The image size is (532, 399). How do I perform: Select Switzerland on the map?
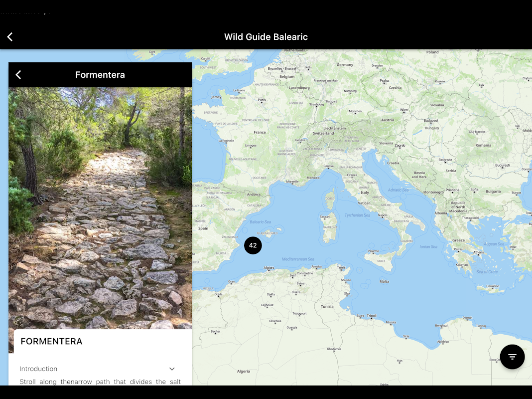[x=323, y=133]
